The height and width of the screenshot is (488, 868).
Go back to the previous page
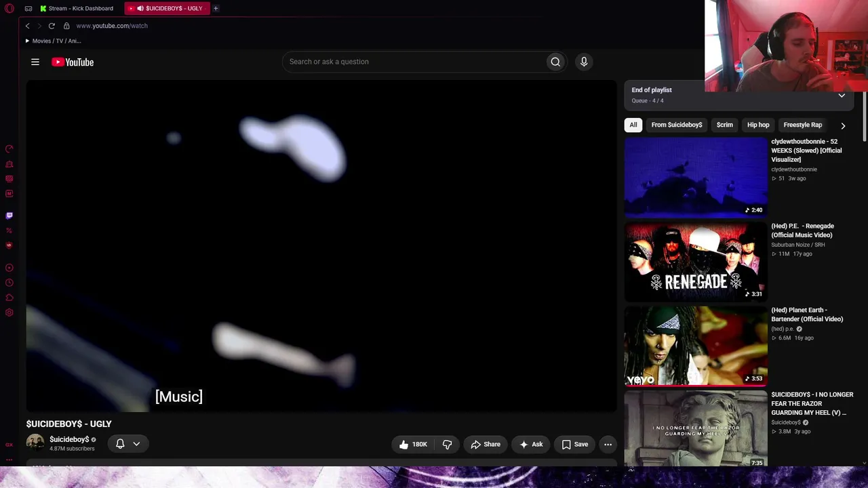tap(27, 26)
